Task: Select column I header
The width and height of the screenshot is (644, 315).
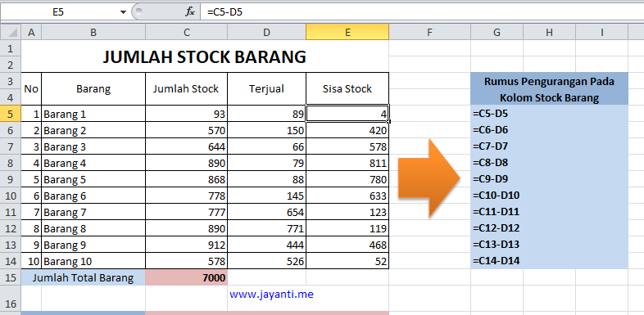Action: click(x=601, y=32)
